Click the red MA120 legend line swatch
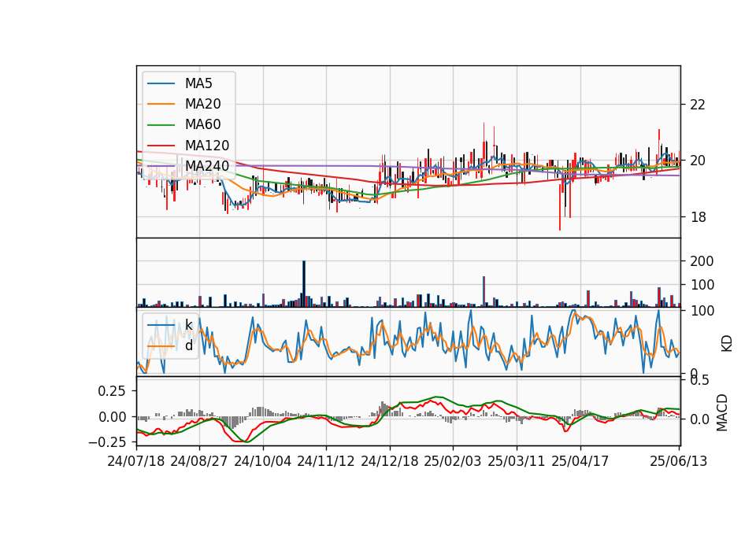This screenshot has width=756, height=543. [161, 146]
